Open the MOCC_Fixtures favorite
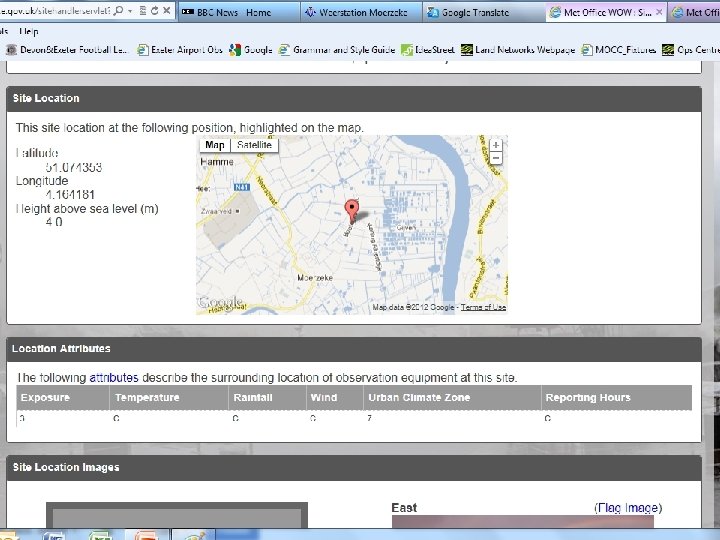 (x=619, y=50)
